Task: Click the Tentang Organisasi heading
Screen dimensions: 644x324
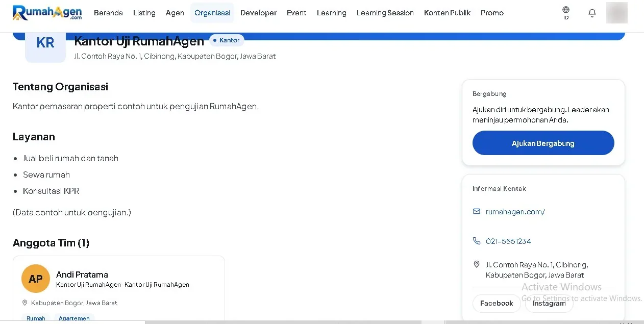Action: coord(61,87)
